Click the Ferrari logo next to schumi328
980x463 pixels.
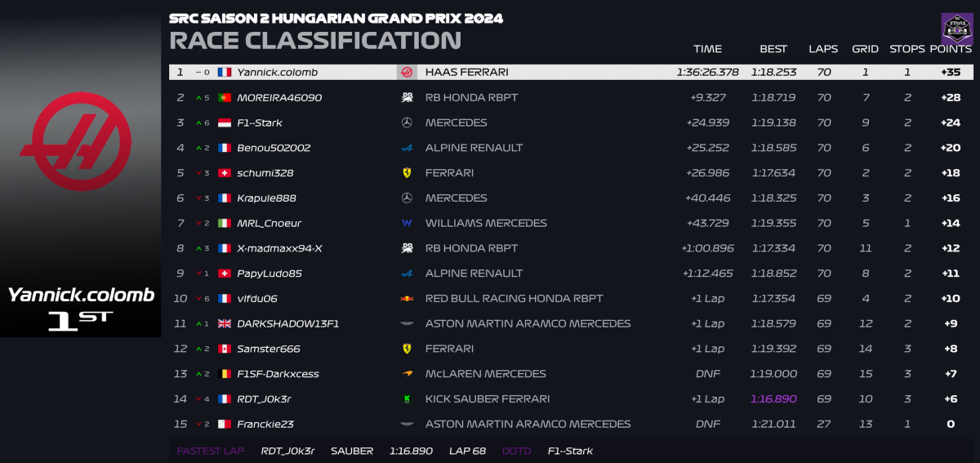[407, 173]
